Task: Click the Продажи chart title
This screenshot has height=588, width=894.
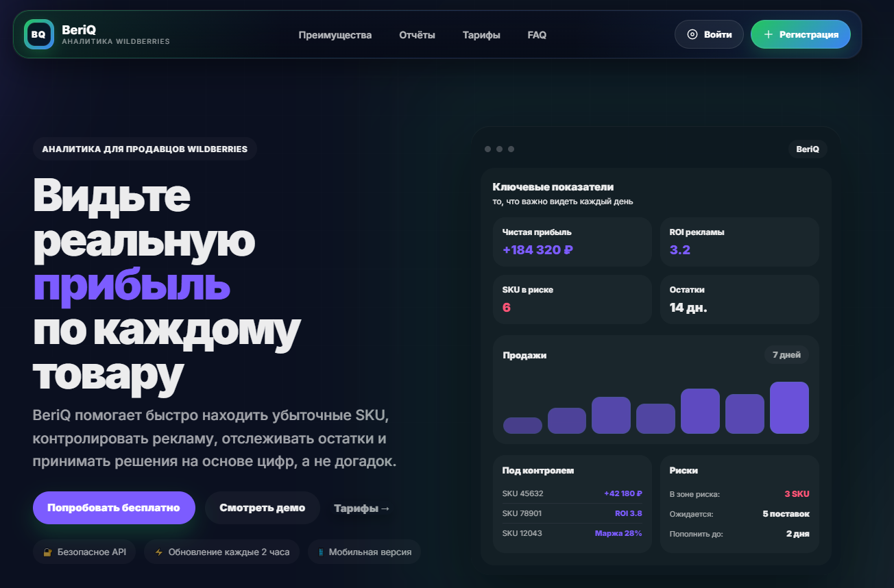Action: coord(524,355)
